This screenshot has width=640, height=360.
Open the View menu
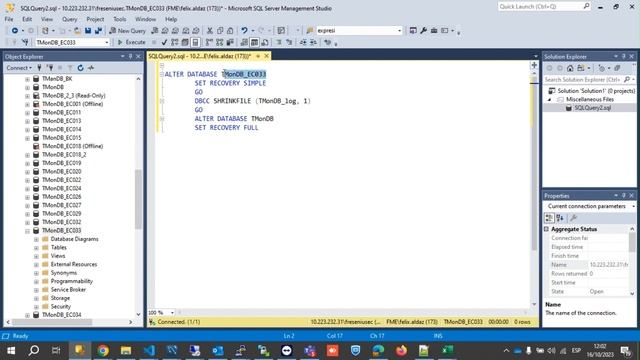[47, 19]
